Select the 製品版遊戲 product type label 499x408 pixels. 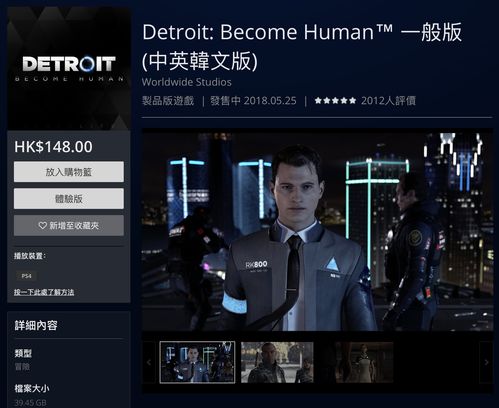(x=168, y=101)
